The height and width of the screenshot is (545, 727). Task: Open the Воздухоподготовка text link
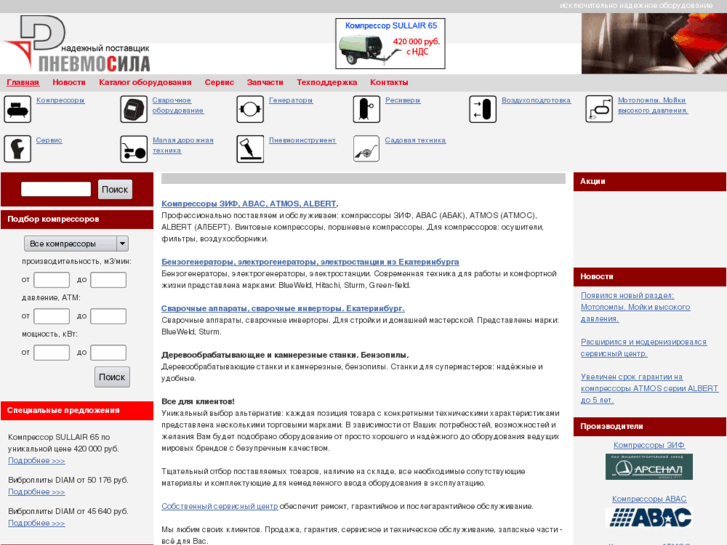[536, 100]
